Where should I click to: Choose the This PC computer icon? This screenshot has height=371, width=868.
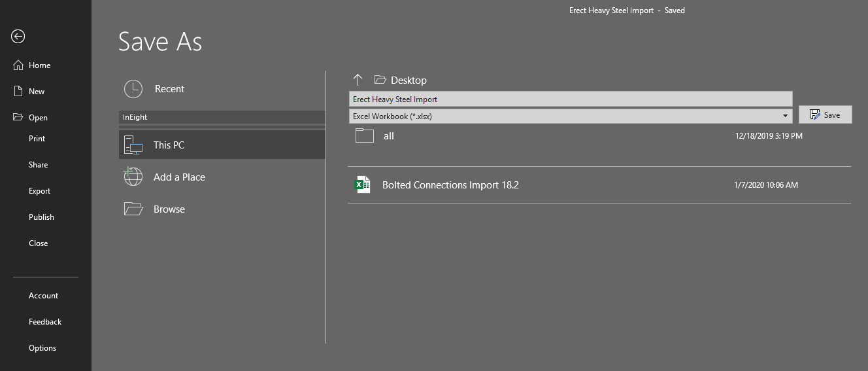(x=133, y=145)
